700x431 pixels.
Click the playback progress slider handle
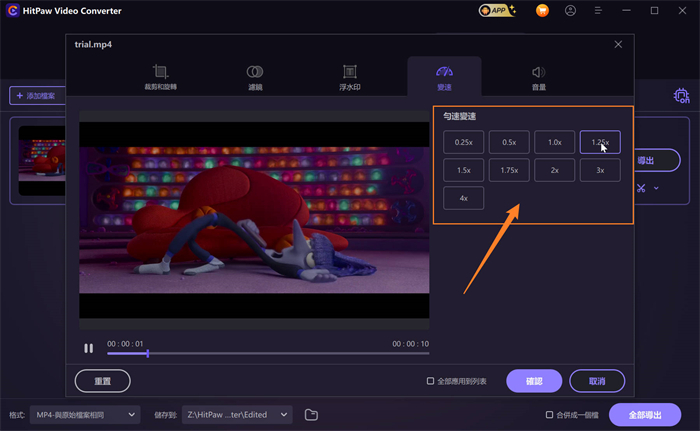coord(147,353)
